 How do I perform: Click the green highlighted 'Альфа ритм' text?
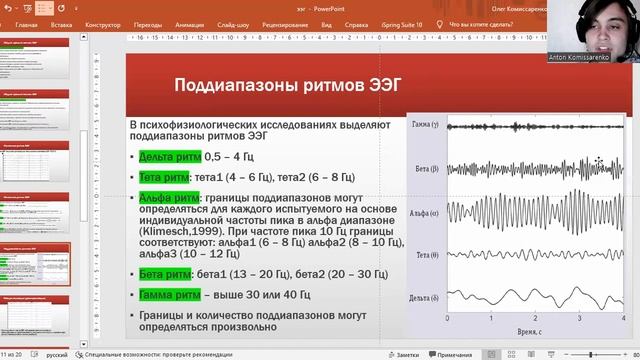[x=169, y=198]
